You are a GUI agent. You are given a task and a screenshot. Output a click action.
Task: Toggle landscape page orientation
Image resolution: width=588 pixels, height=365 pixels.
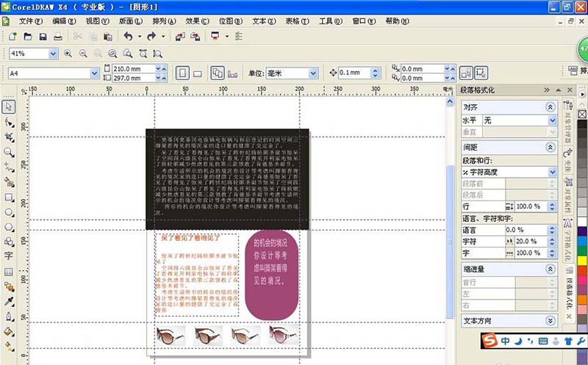[x=197, y=73]
